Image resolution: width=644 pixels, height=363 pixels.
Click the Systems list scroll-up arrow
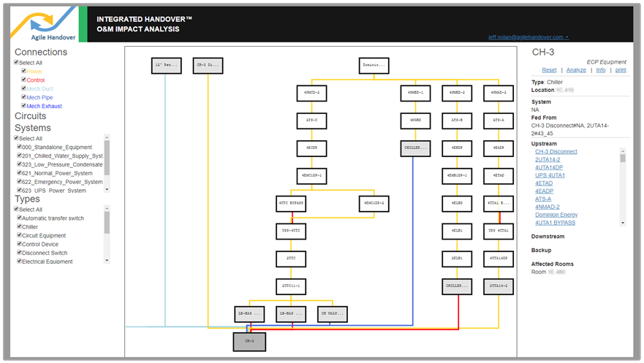[x=107, y=137]
